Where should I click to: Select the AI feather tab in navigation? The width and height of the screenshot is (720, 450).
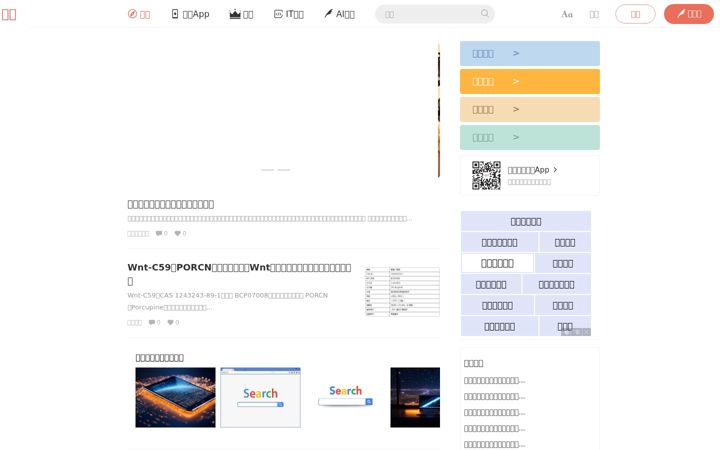pos(339,14)
